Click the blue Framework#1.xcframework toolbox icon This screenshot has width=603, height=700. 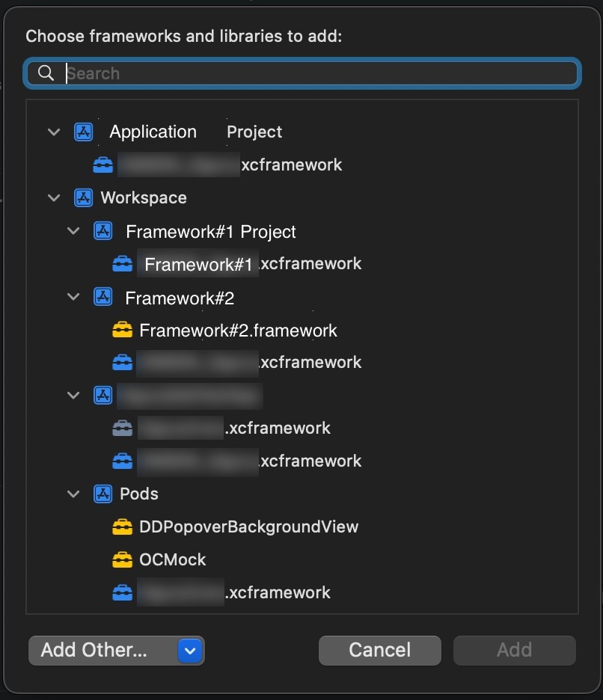[122, 264]
